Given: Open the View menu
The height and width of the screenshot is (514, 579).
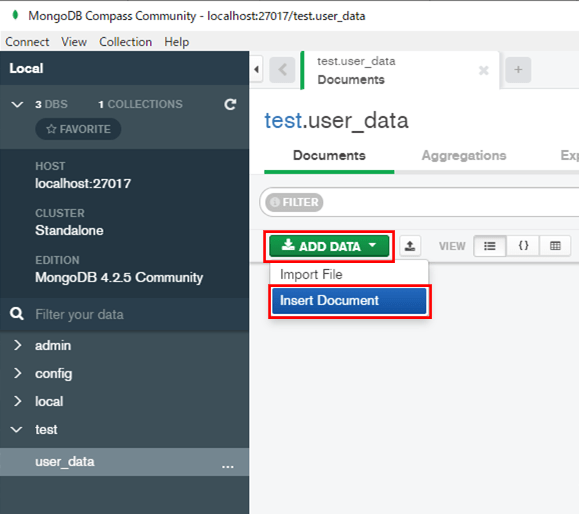Looking at the screenshot, I should click(74, 42).
